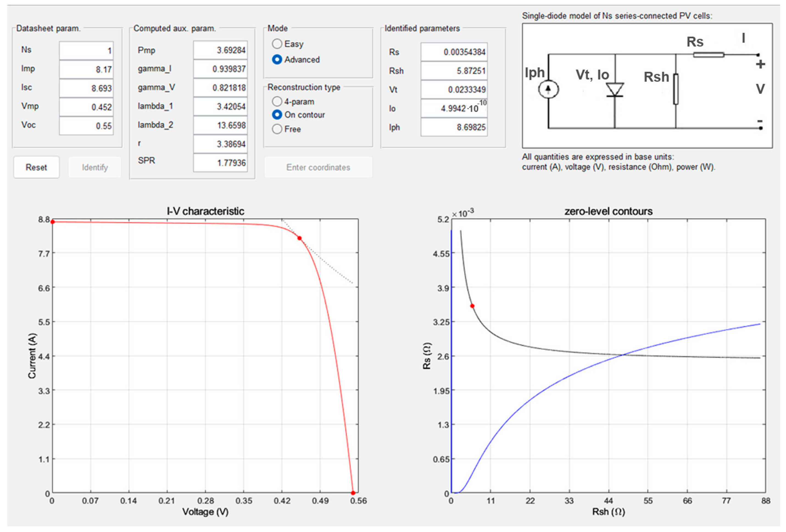Click the Voc input field
The height and width of the screenshot is (532, 786).
point(86,126)
